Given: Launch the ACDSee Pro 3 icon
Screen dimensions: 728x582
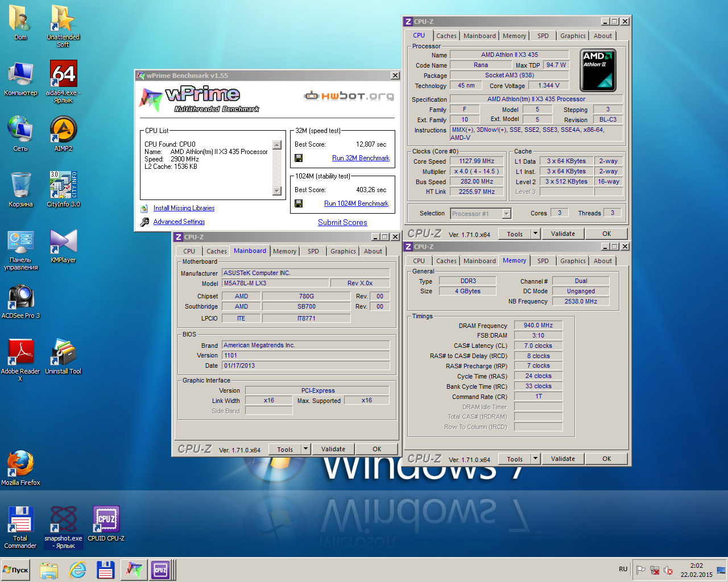Looking at the screenshot, I should pos(20,301).
